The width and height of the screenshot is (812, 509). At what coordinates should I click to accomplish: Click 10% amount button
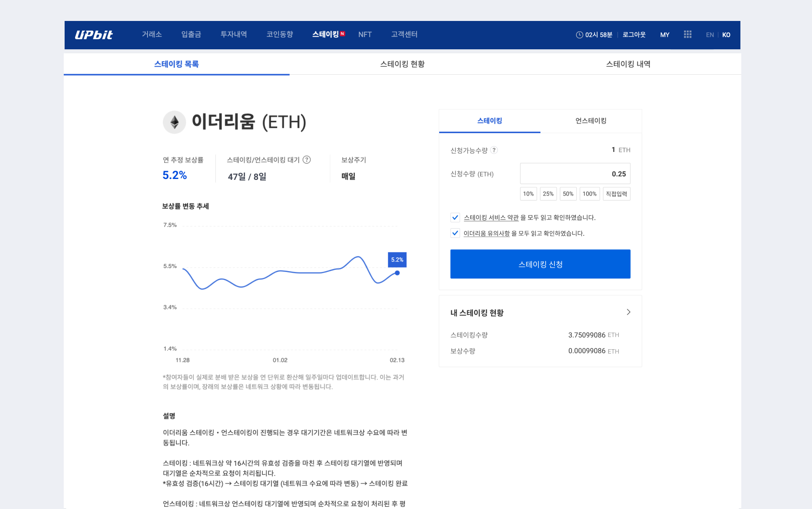pyautogui.click(x=528, y=194)
